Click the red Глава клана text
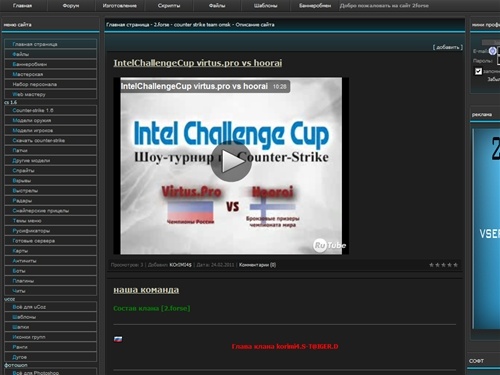Viewport: 500px width, 375px height. click(x=285, y=347)
